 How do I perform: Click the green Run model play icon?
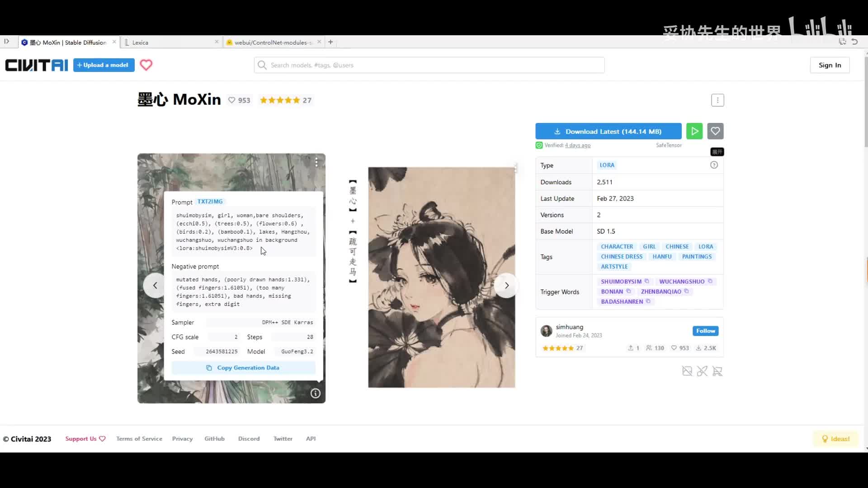point(694,131)
